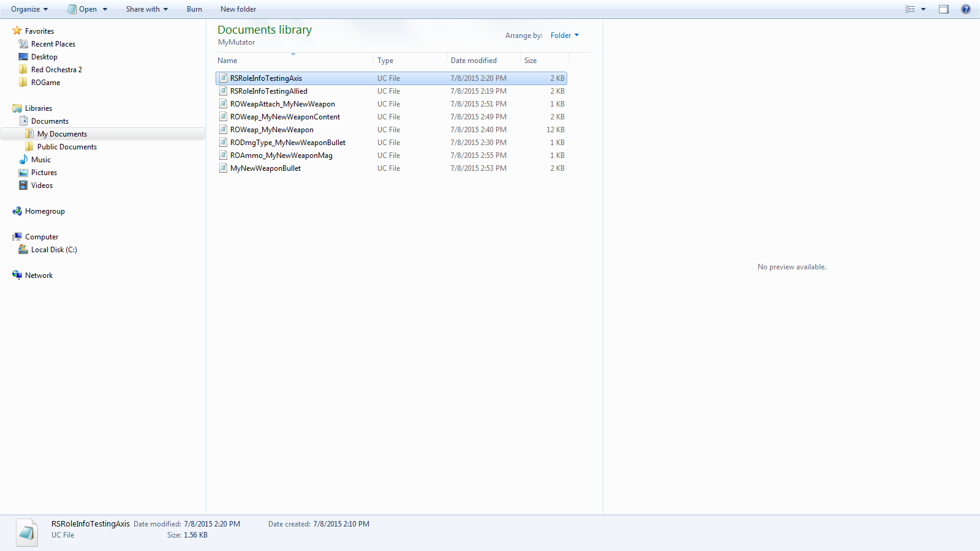
Task: Click Date created value in details pane
Action: [341, 524]
